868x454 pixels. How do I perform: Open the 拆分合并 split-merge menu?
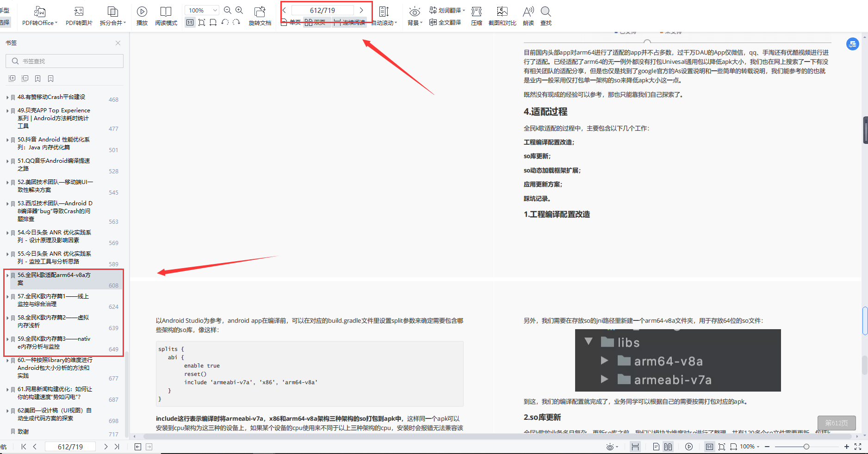[112, 16]
